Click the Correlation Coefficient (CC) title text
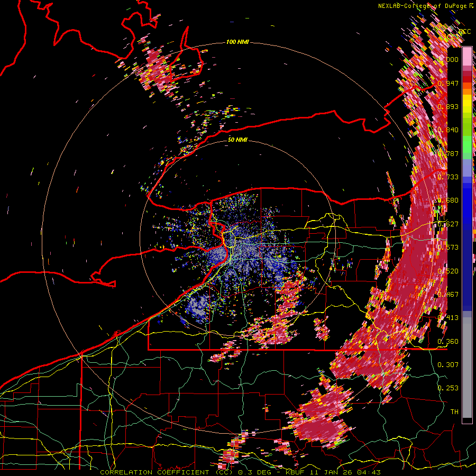 [166, 472]
